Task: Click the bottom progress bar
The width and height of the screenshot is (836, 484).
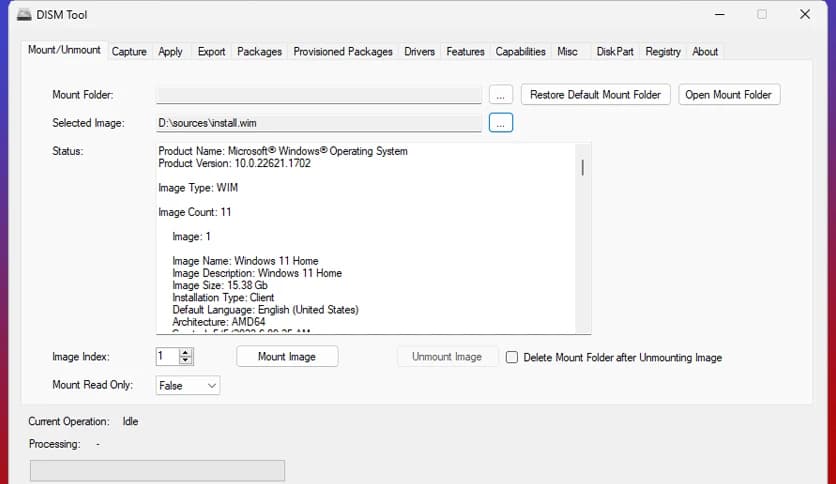Action: click(x=157, y=471)
